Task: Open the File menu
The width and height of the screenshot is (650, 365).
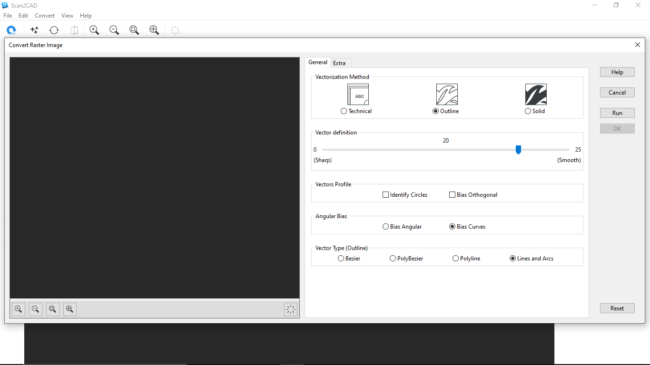Action: pos(7,16)
